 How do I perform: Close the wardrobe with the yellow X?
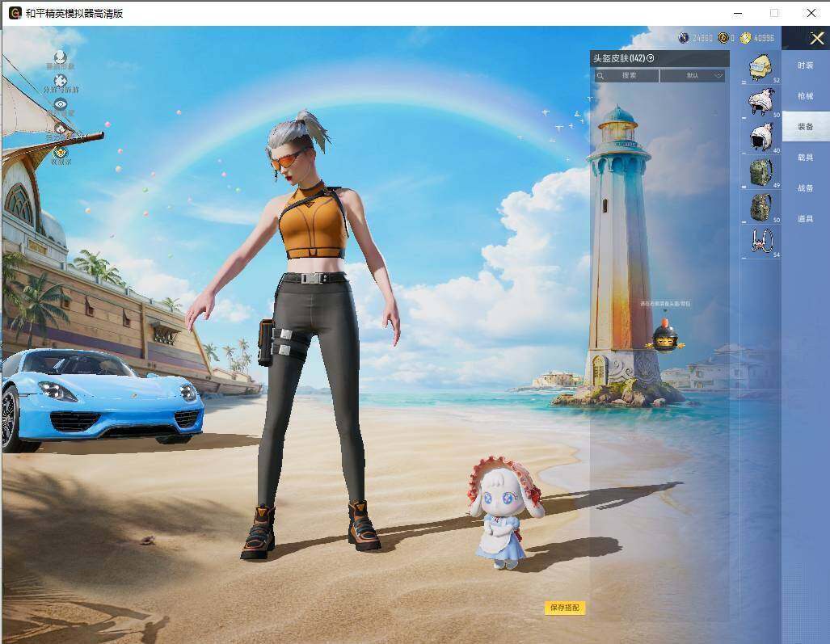click(817, 38)
